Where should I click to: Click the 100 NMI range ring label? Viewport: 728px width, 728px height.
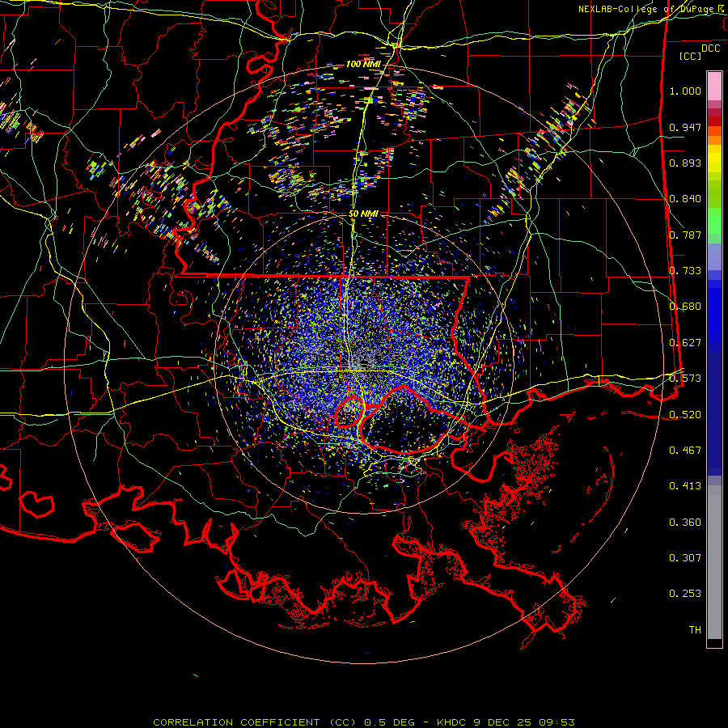[363, 64]
